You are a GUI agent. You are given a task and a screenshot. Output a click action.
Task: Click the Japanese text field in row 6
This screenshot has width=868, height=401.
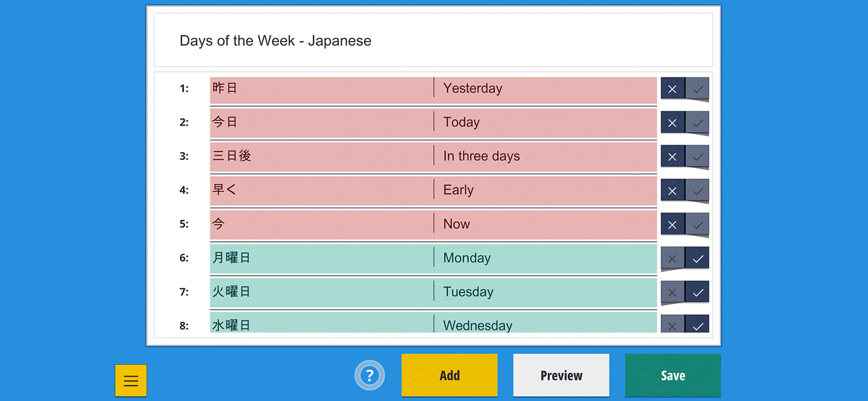click(321, 259)
